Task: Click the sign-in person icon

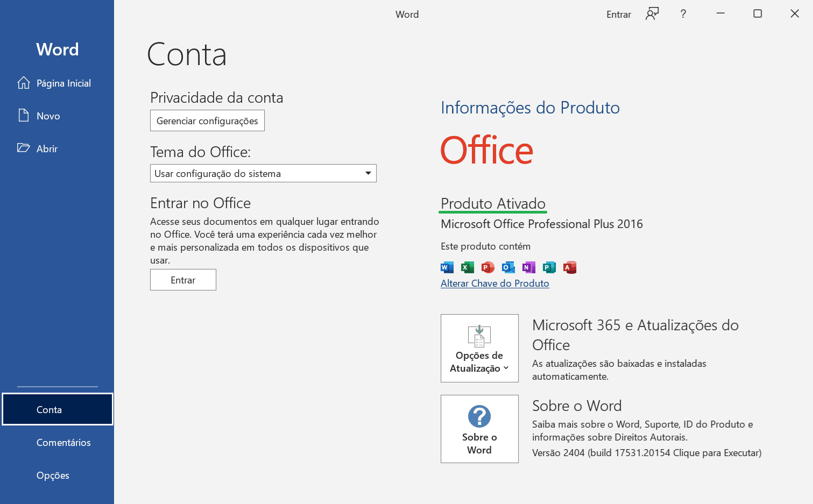Action: (x=652, y=13)
